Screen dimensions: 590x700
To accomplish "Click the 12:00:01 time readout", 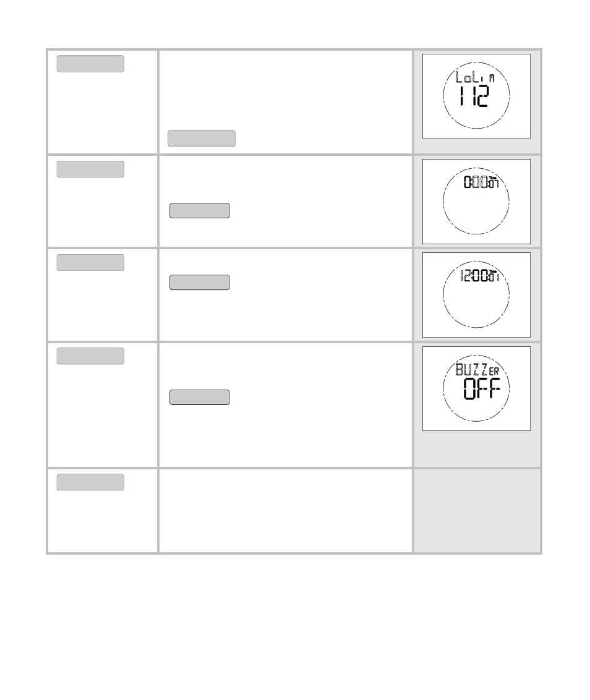I will 480,275.
